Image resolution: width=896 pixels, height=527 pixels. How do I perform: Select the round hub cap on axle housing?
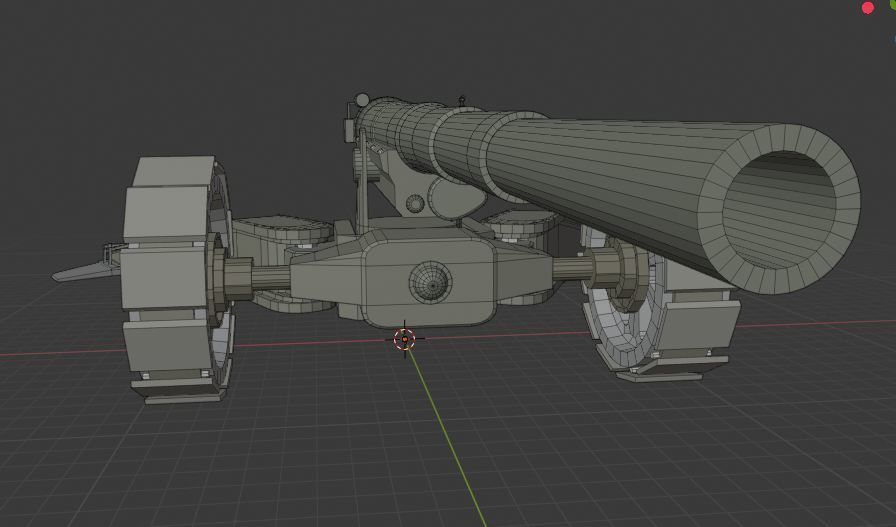430,282
